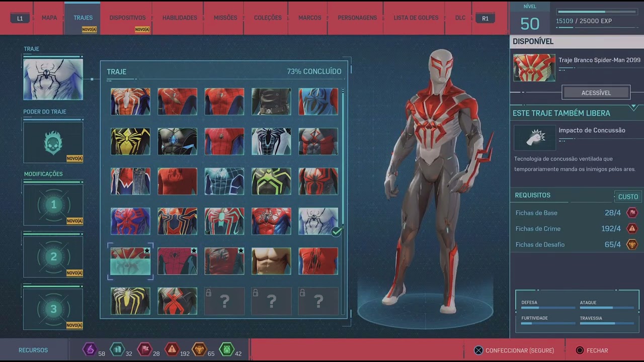The height and width of the screenshot is (362, 644).
Task: Select the bottom-row red spider black suit
Action: pos(177,301)
